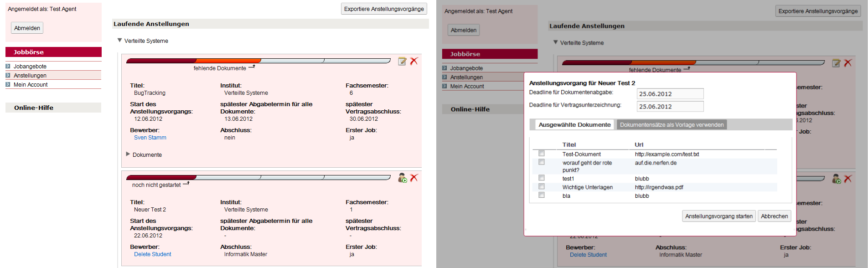Click 'Anstellungsvorgang für Neuer Test 2' dialog title
Viewport: 868px width, 268px height.
coord(582,83)
